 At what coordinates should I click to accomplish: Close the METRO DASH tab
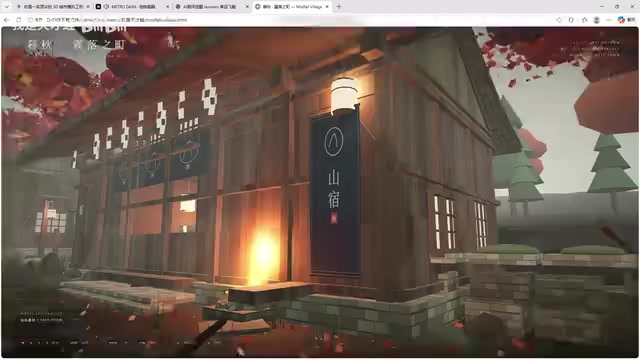[167, 7]
